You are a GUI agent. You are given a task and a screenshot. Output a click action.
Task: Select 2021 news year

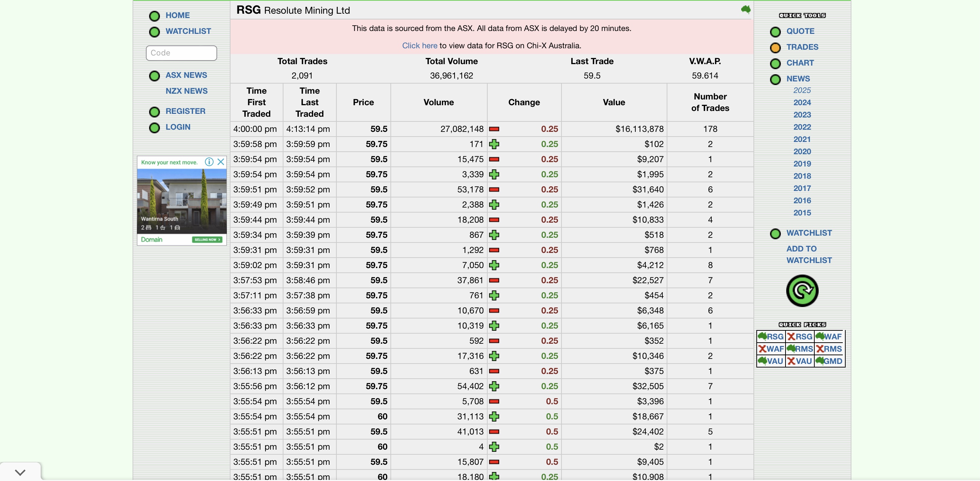pyautogui.click(x=802, y=139)
